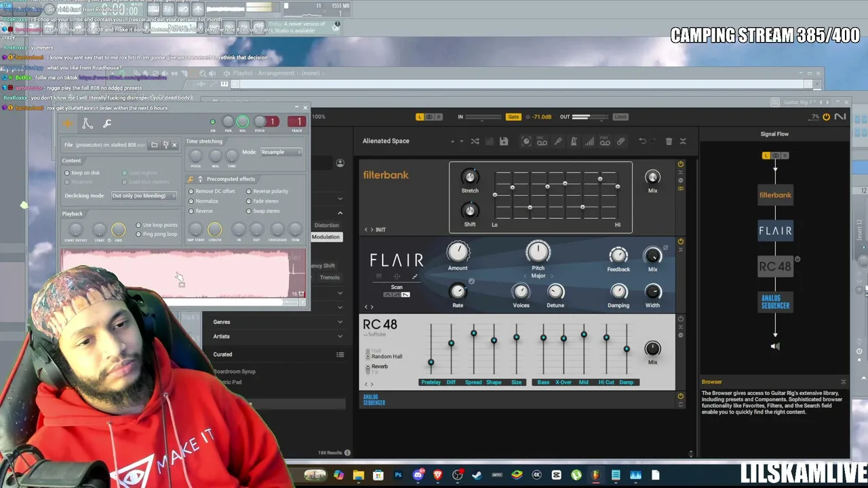Expand the Genres browser section

(277, 322)
